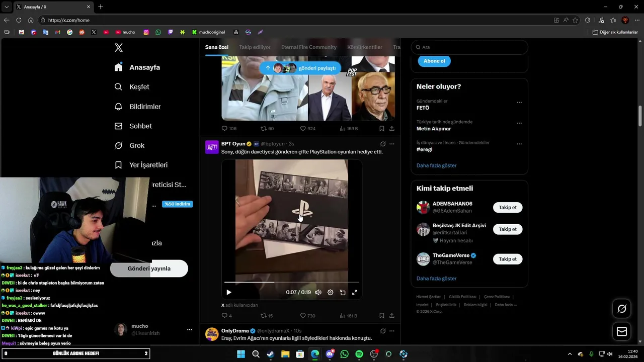Open more options for FETÖ trend
644x362 pixels.
tap(519, 103)
